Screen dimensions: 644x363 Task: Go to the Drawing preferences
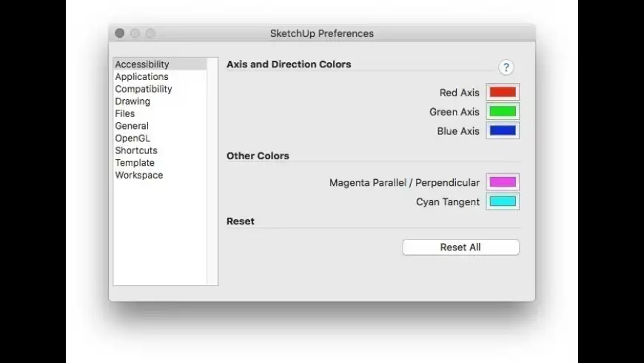click(x=133, y=101)
